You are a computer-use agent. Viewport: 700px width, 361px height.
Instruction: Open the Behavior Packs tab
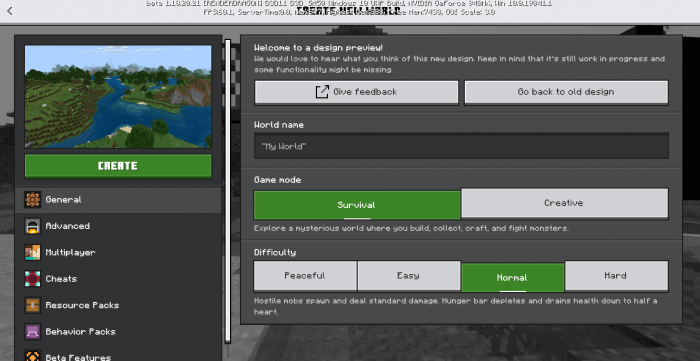118,332
